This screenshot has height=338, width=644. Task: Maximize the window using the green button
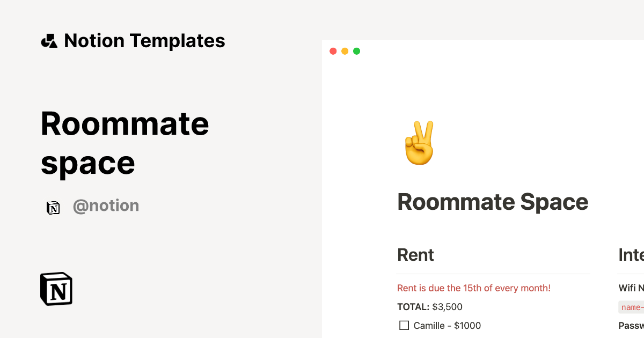click(356, 51)
